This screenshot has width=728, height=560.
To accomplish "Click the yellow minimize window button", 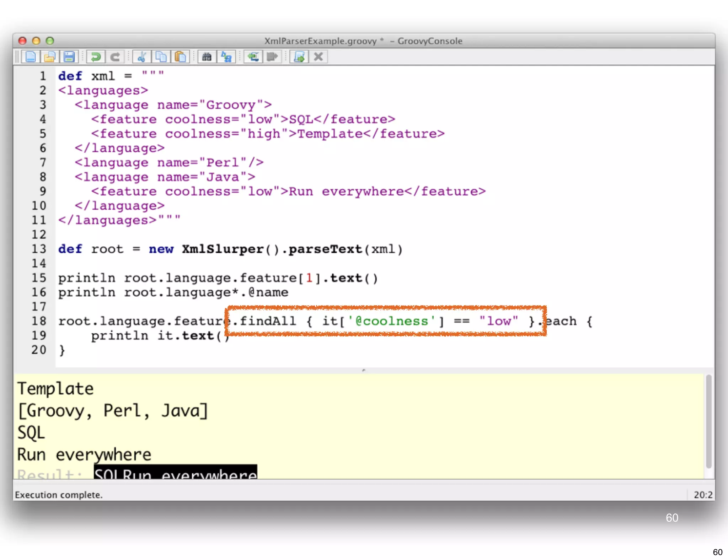I will [x=36, y=41].
